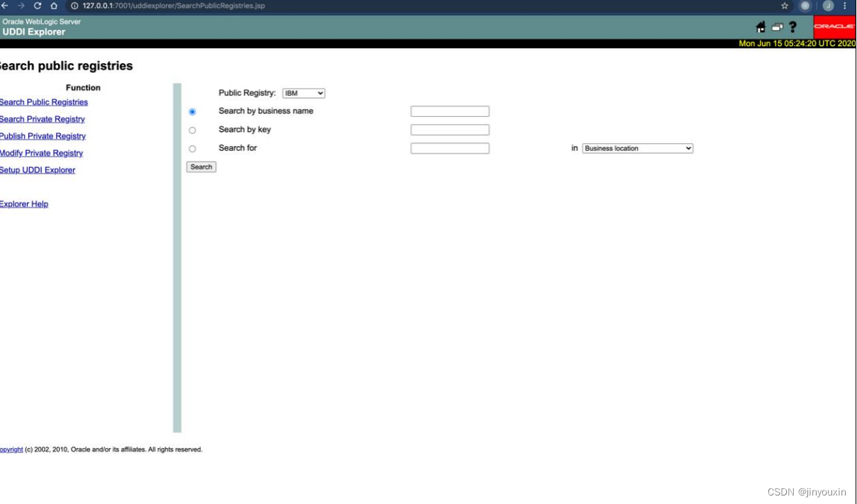The width and height of the screenshot is (857, 504).
Task: Open the Business location dropdown
Action: click(x=637, y=148)
